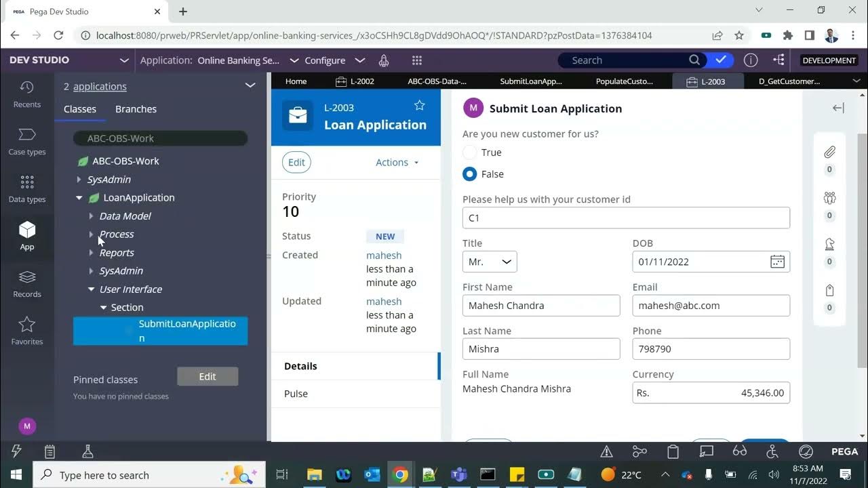The height and width of the screenshot is (488, 868).
Task: Open the tab overflow chevron
Action: click(x=856, y=81)
